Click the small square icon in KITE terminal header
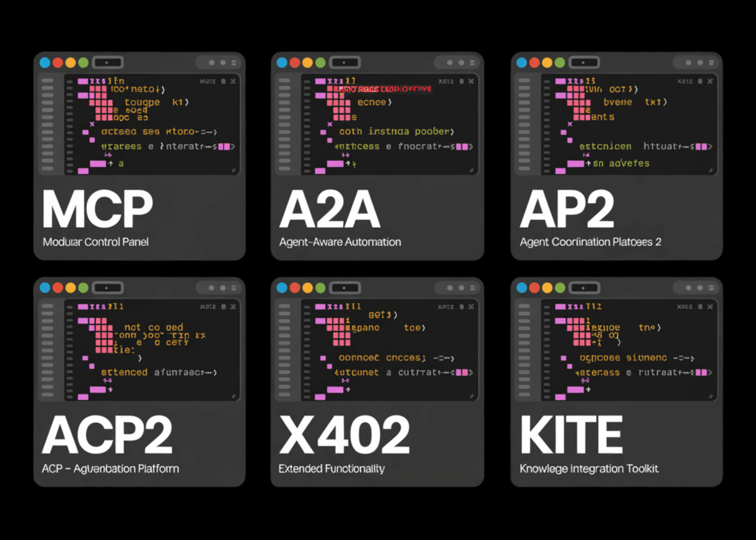 (700, 307)
